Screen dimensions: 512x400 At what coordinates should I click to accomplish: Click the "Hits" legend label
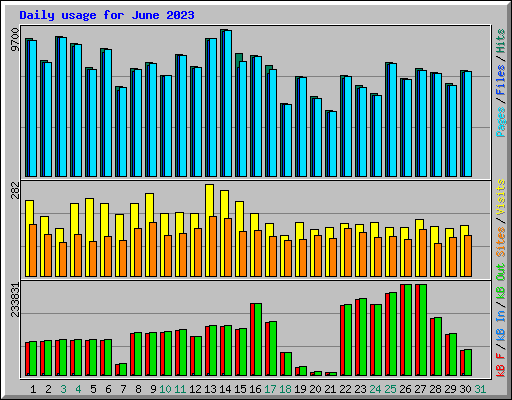(501, 41)
